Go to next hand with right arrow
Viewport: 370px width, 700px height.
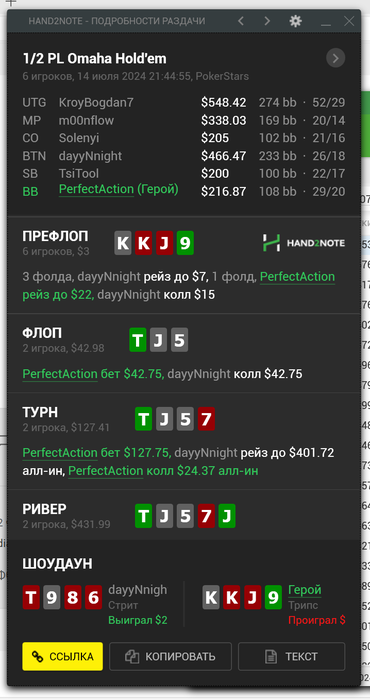[x=267, y=21]
